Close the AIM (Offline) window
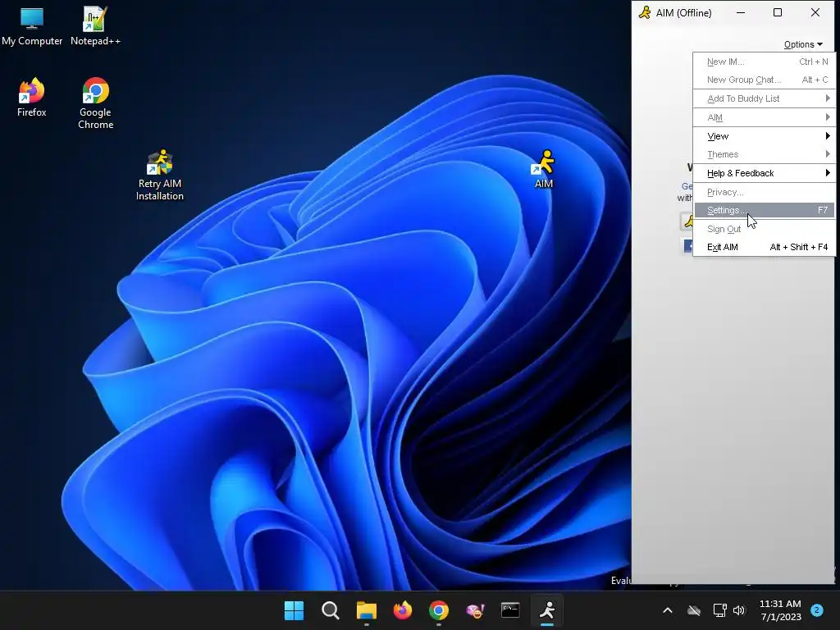This screenshot has width=840, height=630. click(815, 12)
